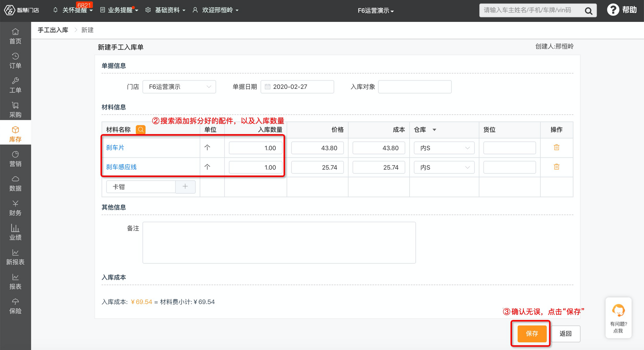Open the 门店 F6运营演示 dropdown

(179, 87)
